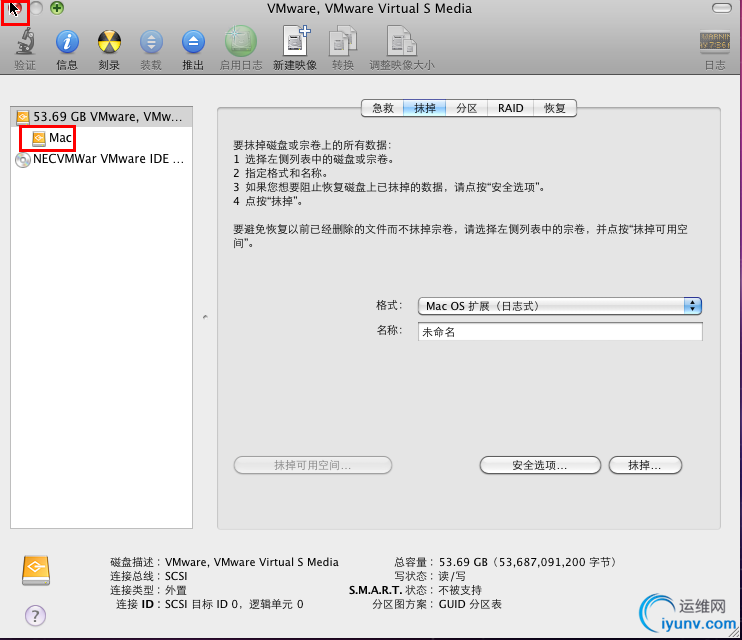Screen dimensions: 742x640
Task: Click the GUID 分区表 partition scheme text
Action: click(x=470, y=604)
